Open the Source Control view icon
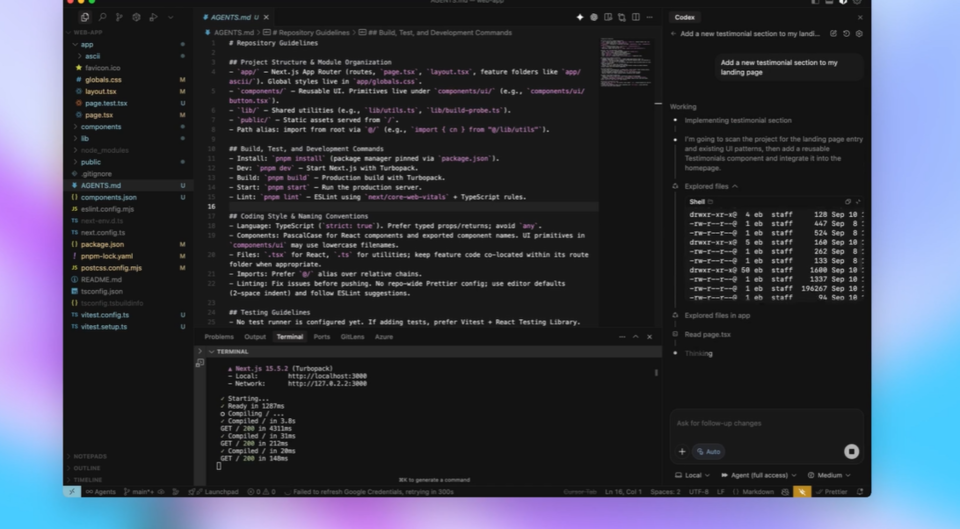This screenshot has width=960, height=529. (x=119, y=17)
